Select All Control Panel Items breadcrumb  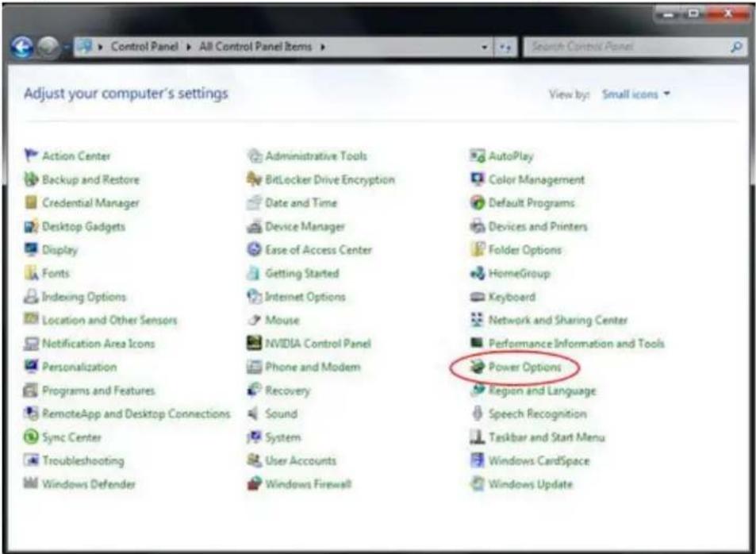tap(255, 46)
